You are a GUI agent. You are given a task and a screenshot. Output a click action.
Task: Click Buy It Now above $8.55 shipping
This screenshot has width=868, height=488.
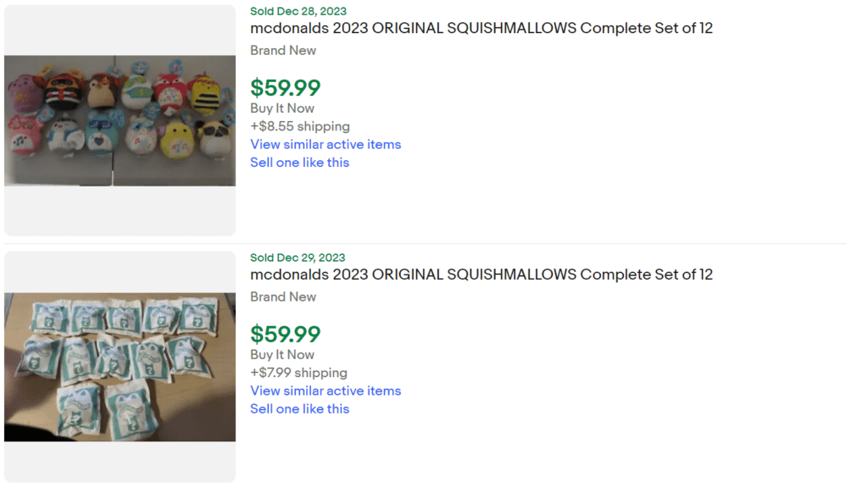pyautogui.click(x=282, y=108)
